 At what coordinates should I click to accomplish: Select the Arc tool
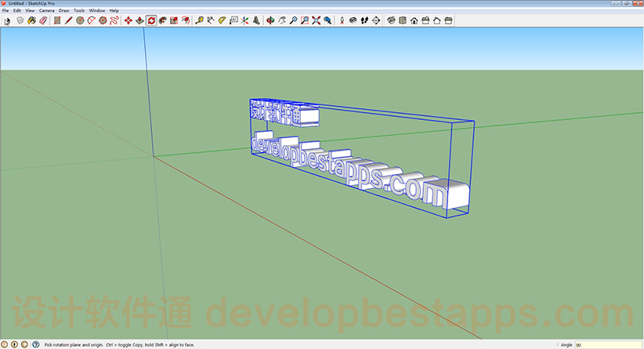[x=91, y=20]
